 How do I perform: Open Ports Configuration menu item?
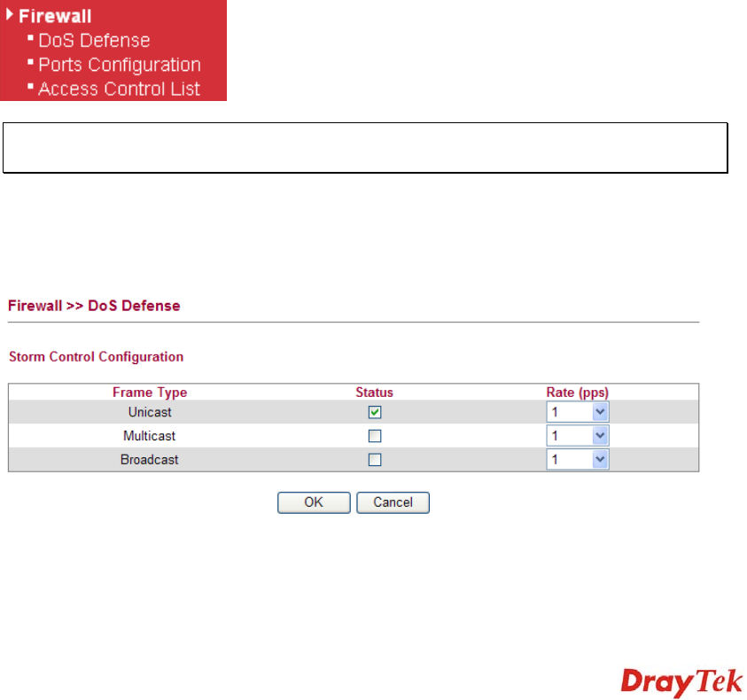[119, 65]
